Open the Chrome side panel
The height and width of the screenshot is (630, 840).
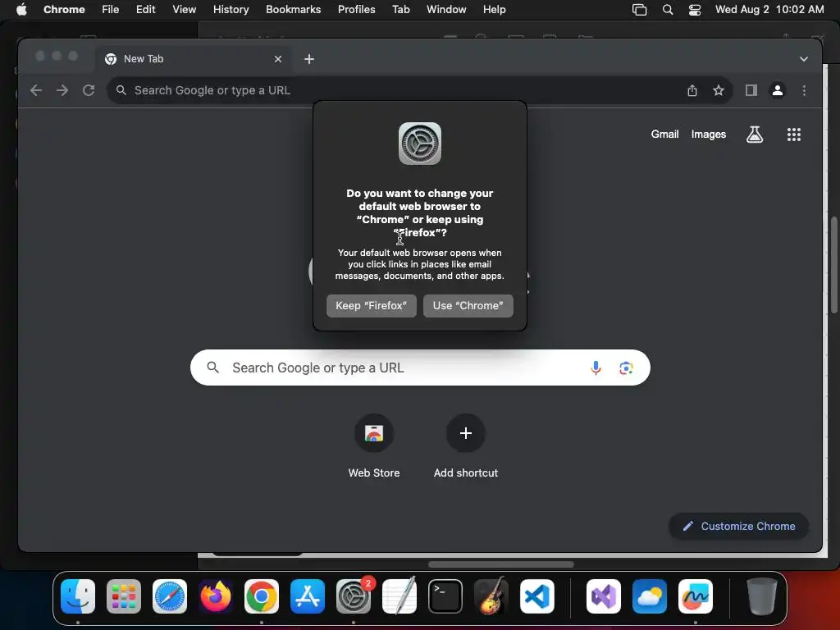click(751, 90)
